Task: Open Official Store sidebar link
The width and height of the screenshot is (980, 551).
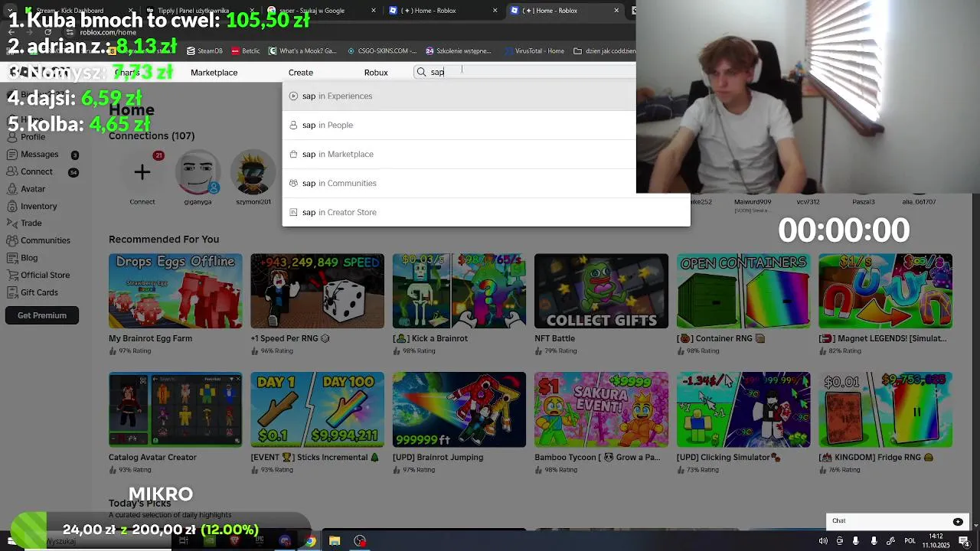Action: [44, 275]
